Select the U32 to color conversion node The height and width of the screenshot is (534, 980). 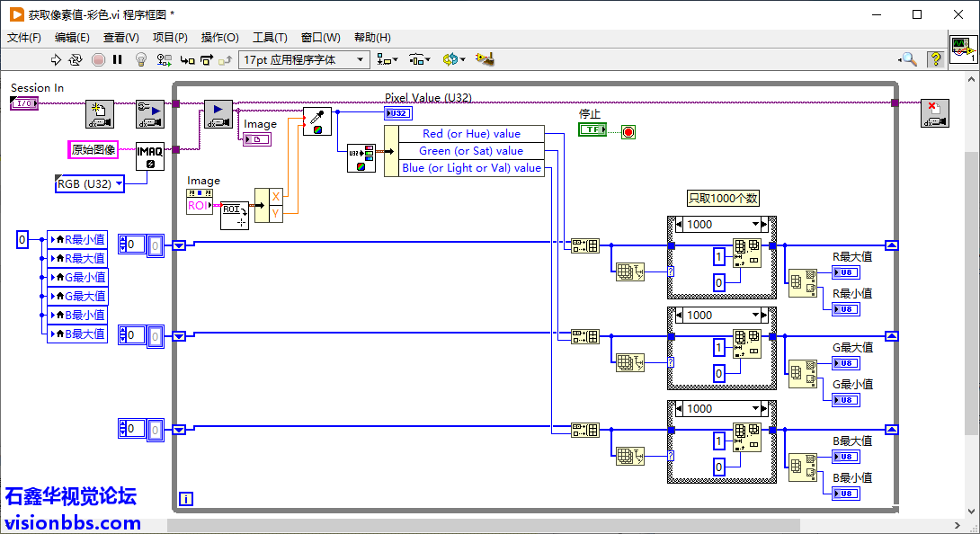361,159
